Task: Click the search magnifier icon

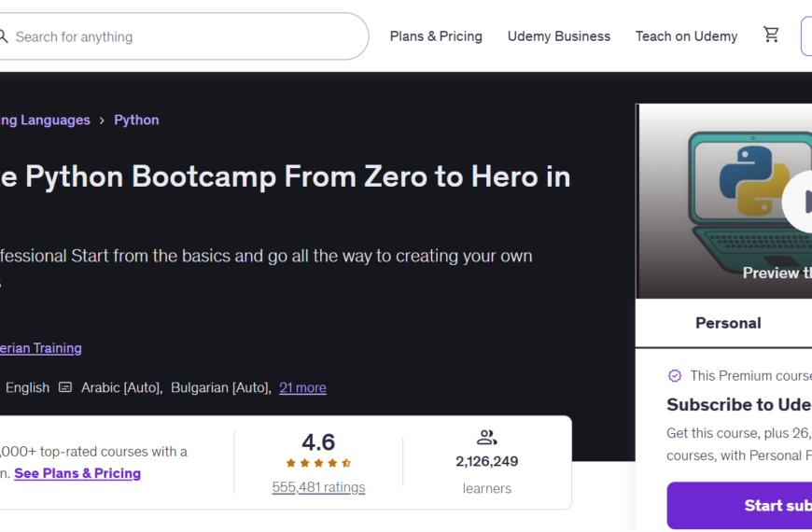Action: point(3,36)
